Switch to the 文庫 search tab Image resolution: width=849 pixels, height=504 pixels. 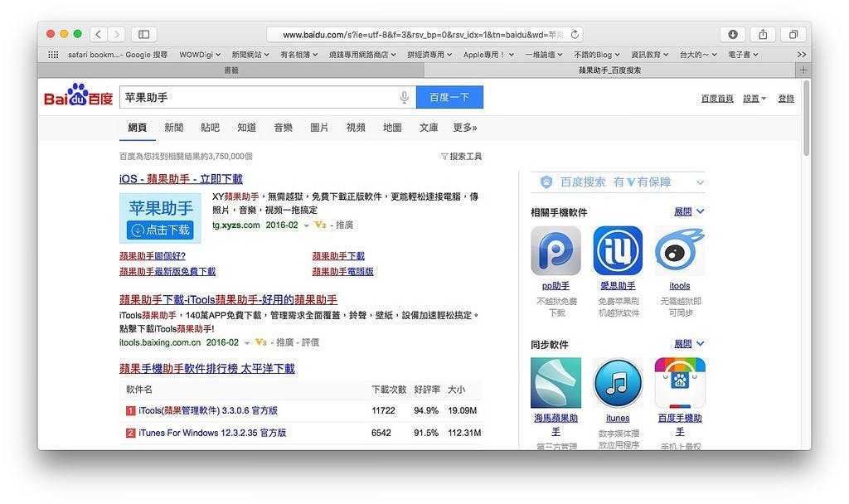(429, 127)
